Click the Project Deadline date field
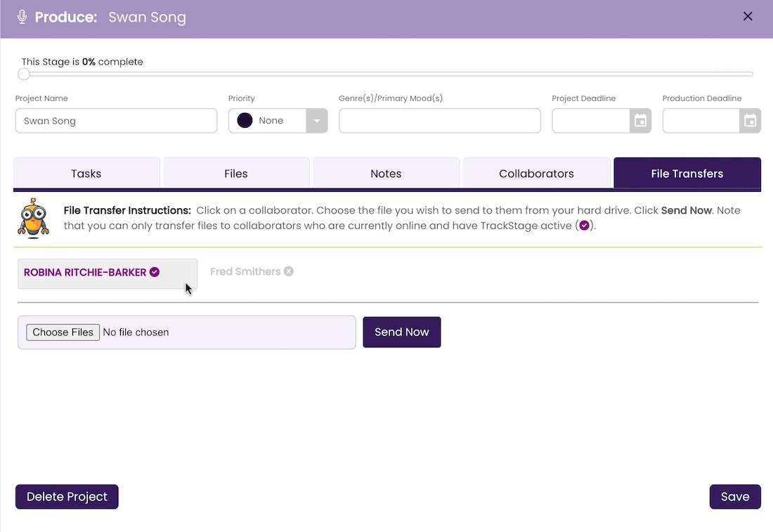The width and height of the screenshot is (773, 532). click(590, 121)
